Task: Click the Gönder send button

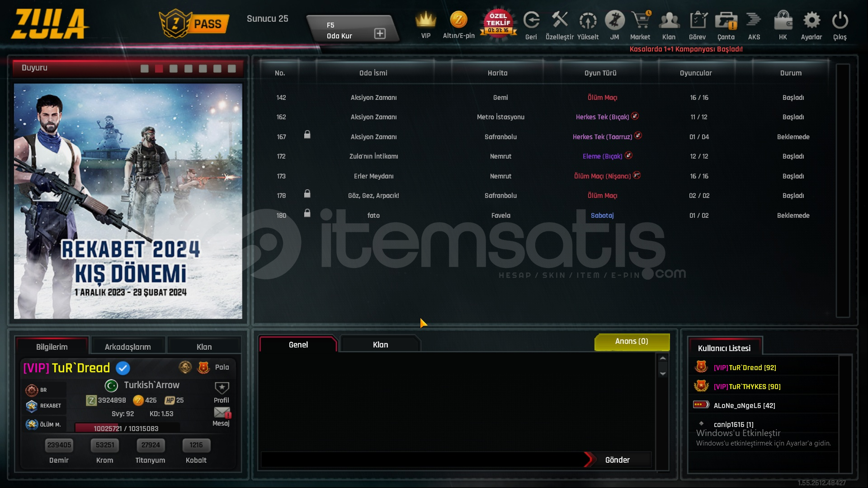Action: coord(617,460)
